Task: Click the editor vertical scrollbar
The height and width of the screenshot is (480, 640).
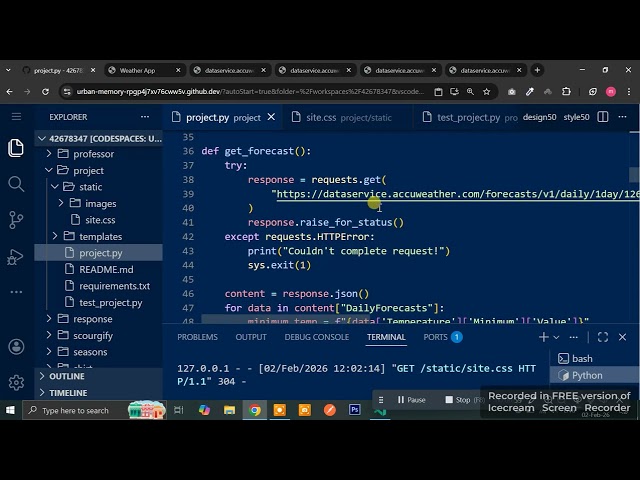Action: pyautogui.click(x=634, y=174)
